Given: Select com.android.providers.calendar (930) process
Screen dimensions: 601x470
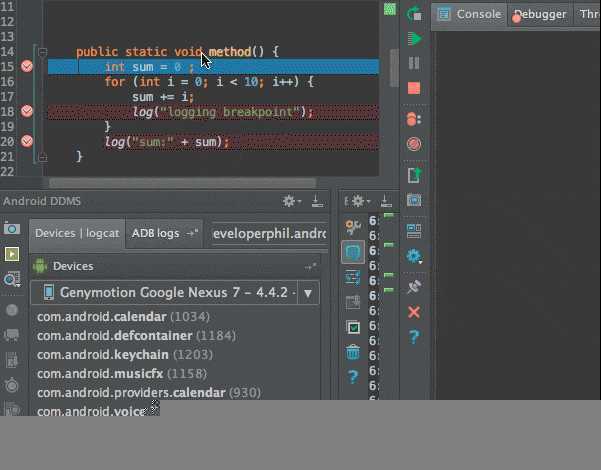Looking at the screenshot, I should (x=149, y=393).
